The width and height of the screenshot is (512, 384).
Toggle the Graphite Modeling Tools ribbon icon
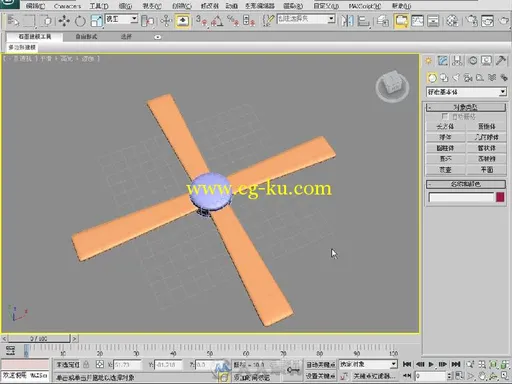[x=401, y=21]
